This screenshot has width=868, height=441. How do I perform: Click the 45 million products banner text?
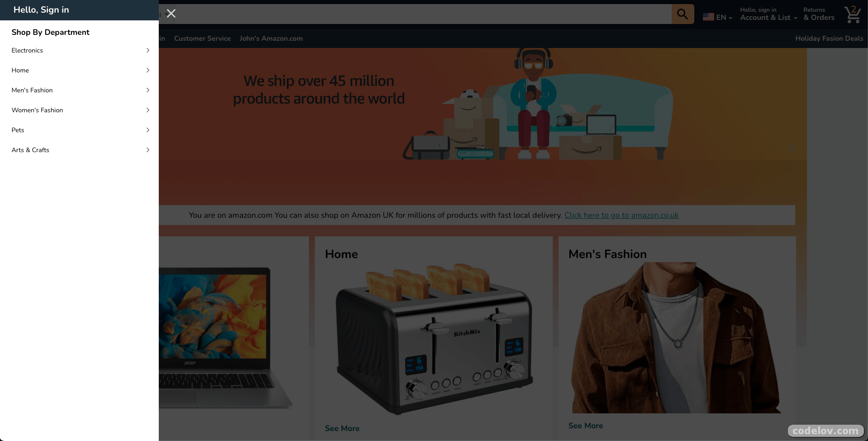319,90
